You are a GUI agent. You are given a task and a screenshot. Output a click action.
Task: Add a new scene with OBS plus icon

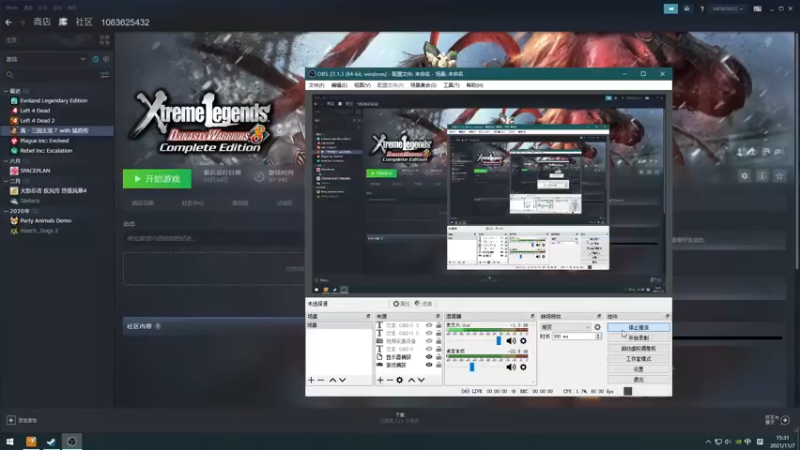click(311, 380)
